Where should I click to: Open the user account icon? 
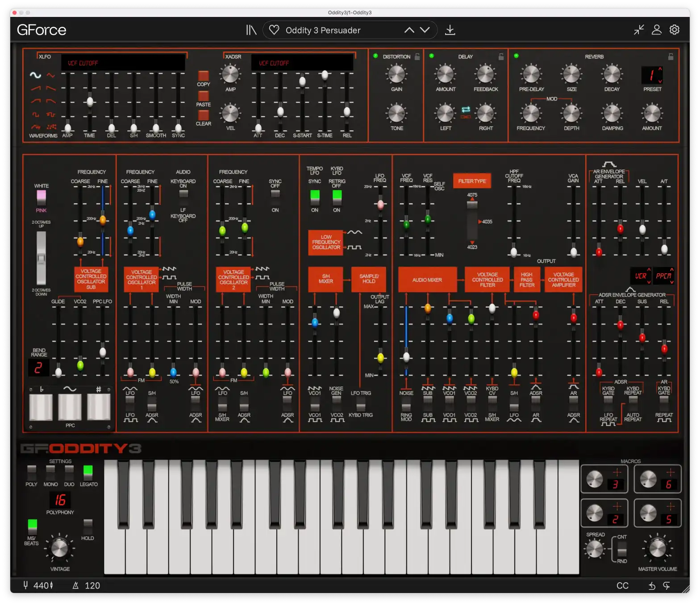coord(657,30)
